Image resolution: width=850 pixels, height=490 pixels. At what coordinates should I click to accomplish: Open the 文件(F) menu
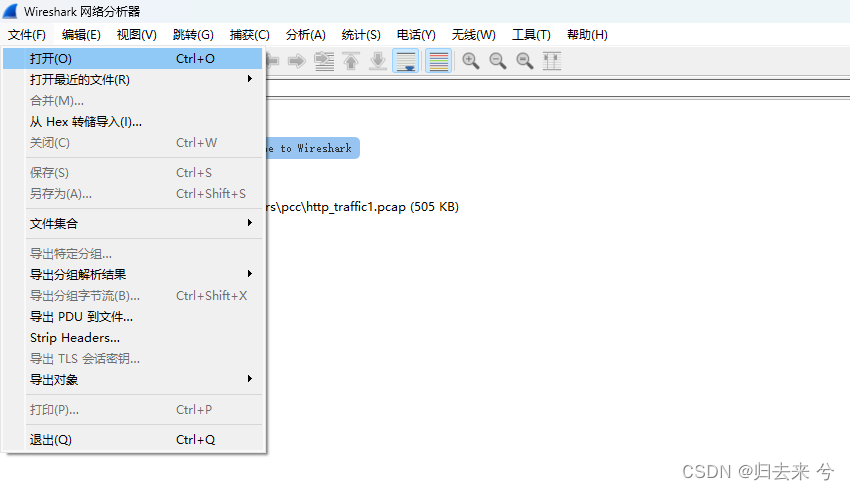tap(27, 35)
